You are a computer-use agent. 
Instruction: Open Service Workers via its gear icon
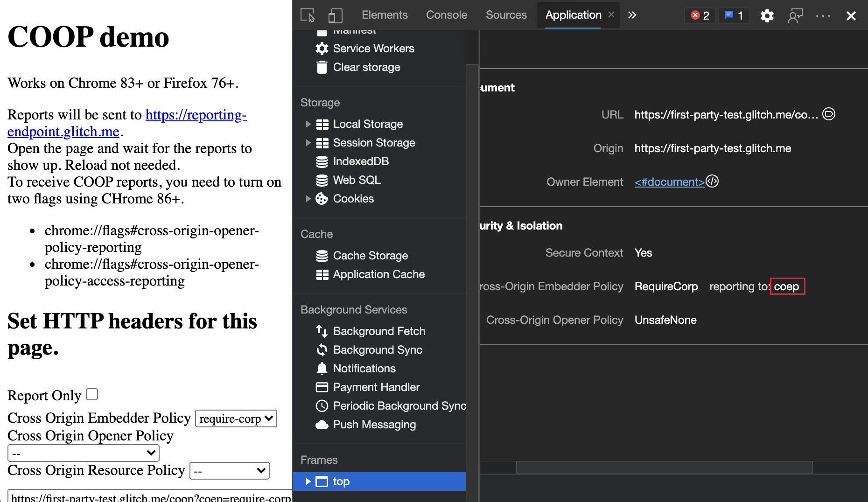(322, 49)
